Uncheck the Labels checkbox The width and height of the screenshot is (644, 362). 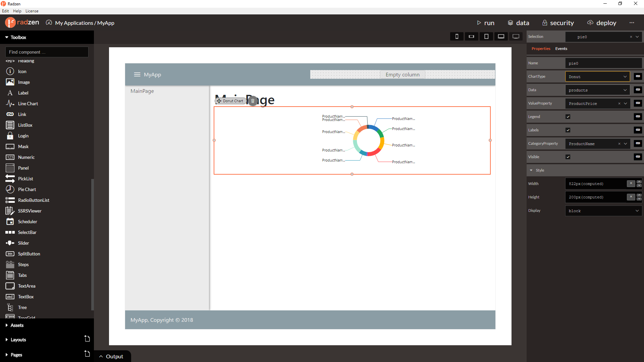[x=568, y=130]
